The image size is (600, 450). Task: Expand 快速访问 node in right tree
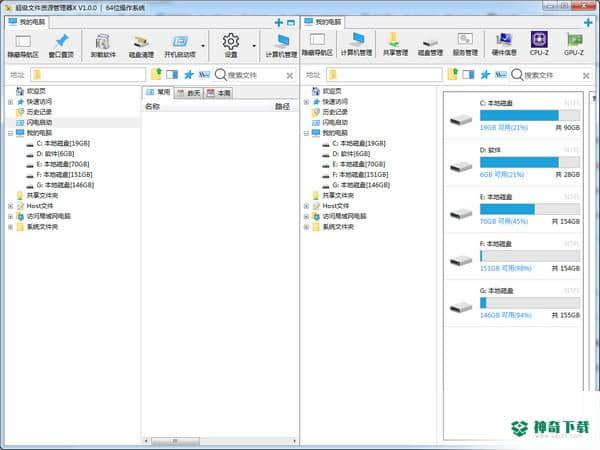pos(306,102)
